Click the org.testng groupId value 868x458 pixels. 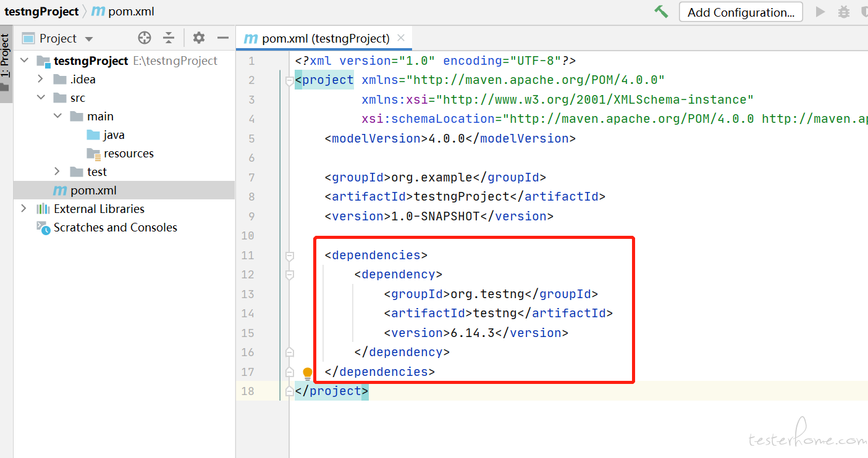pyautogui.click(x=487, y=294)
